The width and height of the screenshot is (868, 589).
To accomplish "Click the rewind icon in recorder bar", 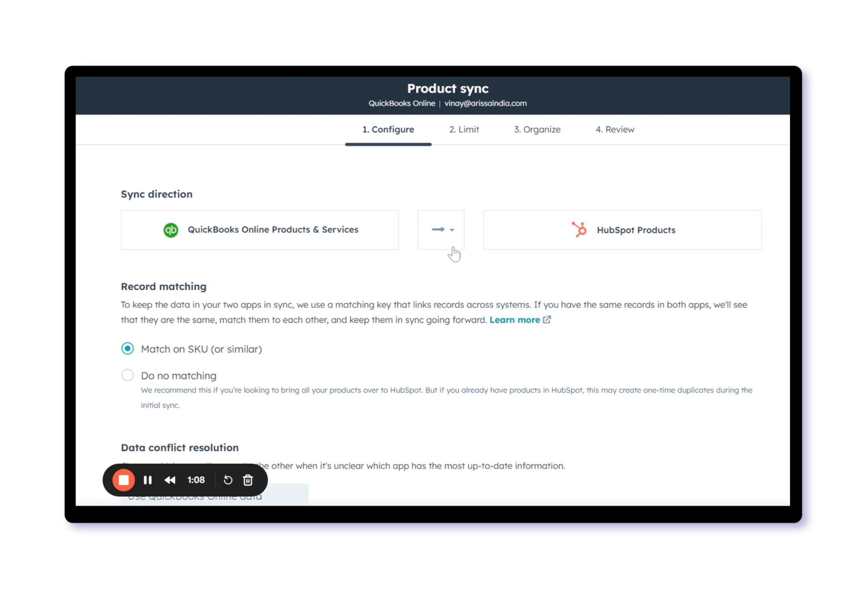I will pos(170,480).
